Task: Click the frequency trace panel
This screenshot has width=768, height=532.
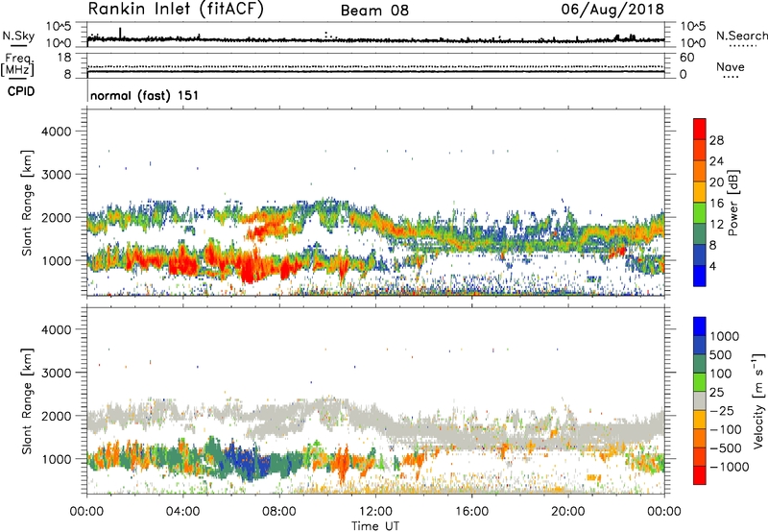Action: (375, 65)
